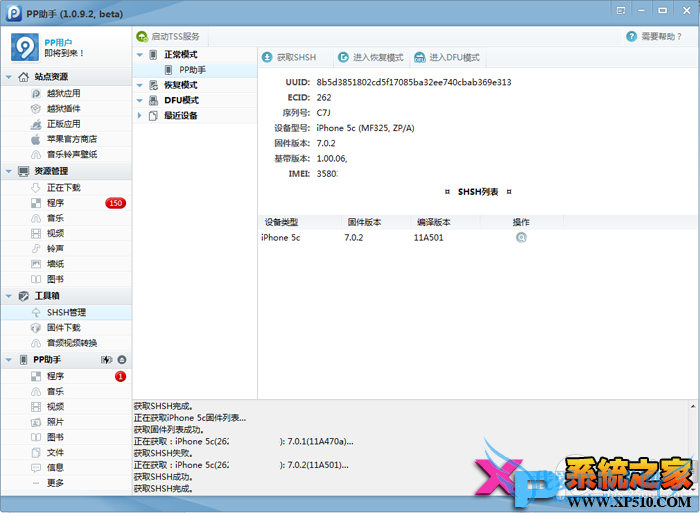The width and height of the screenshot is (700, 513).
Task: Collapse the 资源管理 section
Action: [x=10, y=171]
